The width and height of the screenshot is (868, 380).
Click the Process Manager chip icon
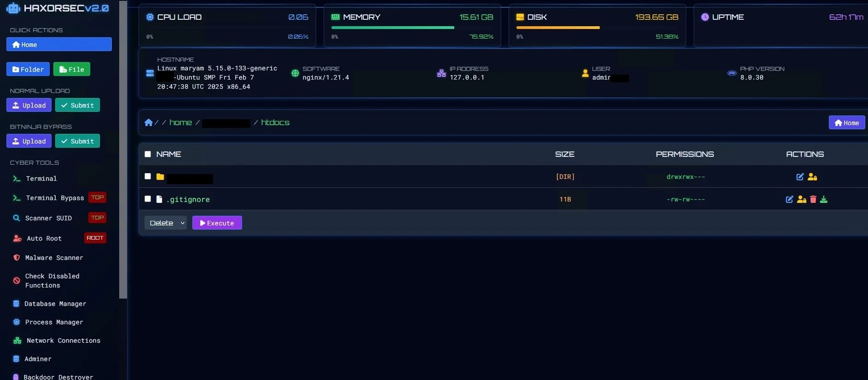(17, 322)
